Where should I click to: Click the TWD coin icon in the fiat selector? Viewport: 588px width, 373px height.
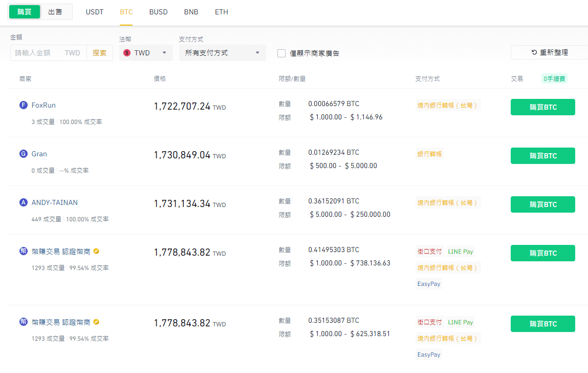pyautogui.click(x=126, y=52)
